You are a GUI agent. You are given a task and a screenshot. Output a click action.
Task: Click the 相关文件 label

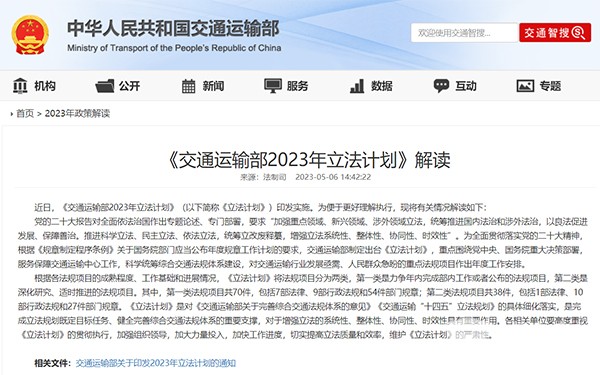click(52, 363)
